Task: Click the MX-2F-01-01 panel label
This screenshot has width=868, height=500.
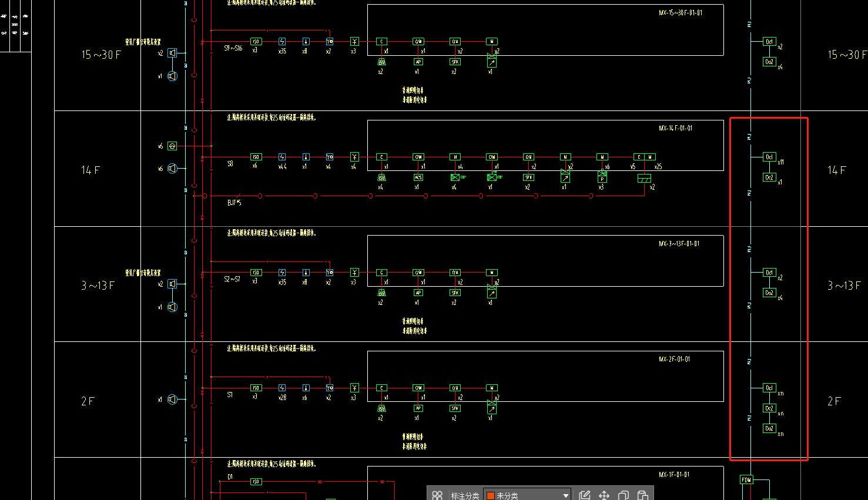Action: click(674, 359)
